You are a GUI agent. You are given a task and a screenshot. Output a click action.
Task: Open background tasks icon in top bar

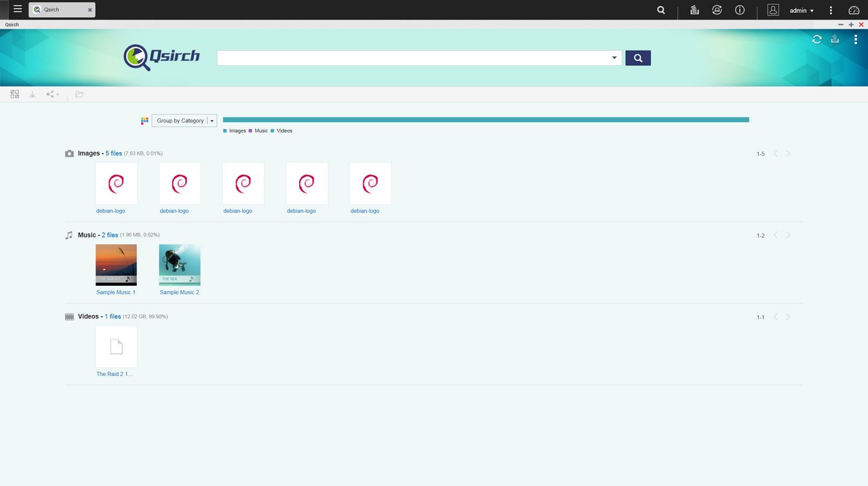(694, 10)
